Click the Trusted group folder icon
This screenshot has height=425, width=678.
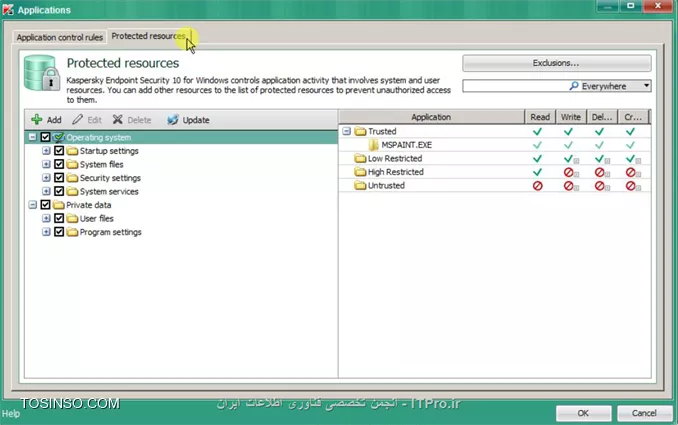[x=360, y=131]
